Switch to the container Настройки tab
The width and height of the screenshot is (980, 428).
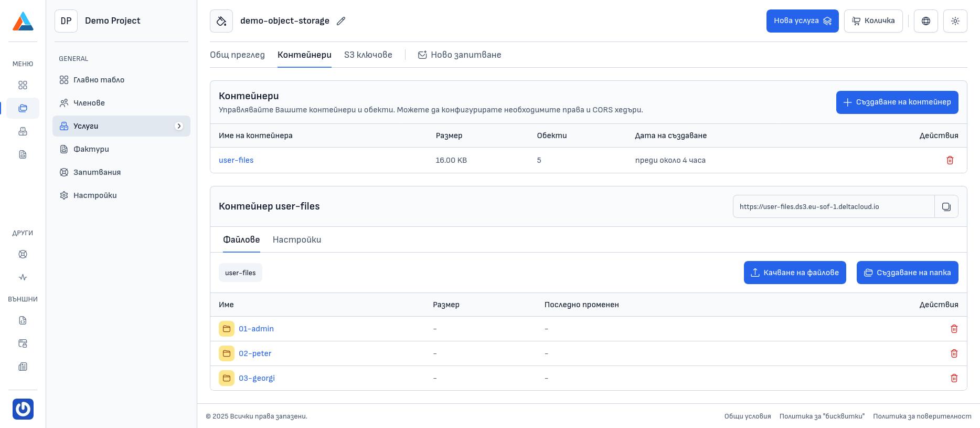(296, 240)
